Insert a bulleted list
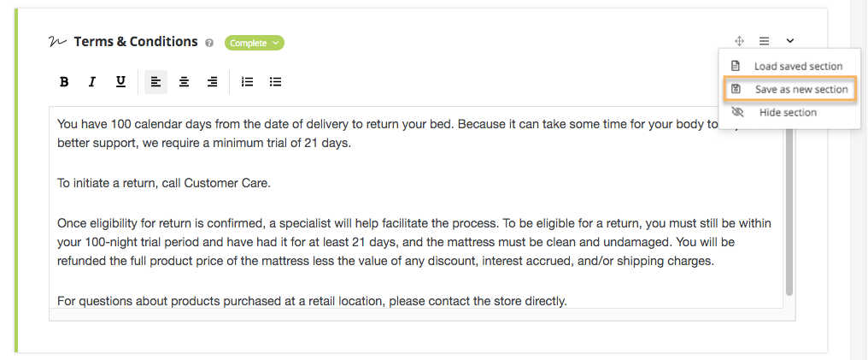This screenshot has height=360, width=868. point(275,82)
